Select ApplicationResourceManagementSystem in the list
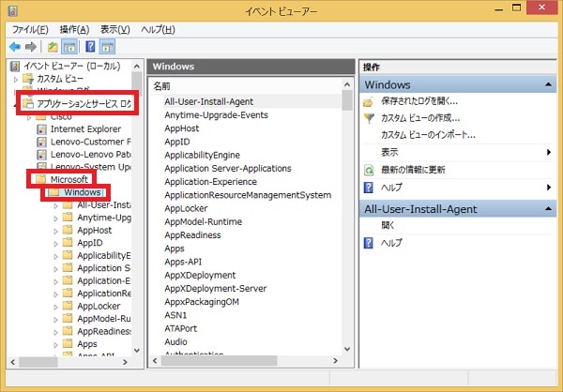Screen dimensions: 563x392 point(248,195)
